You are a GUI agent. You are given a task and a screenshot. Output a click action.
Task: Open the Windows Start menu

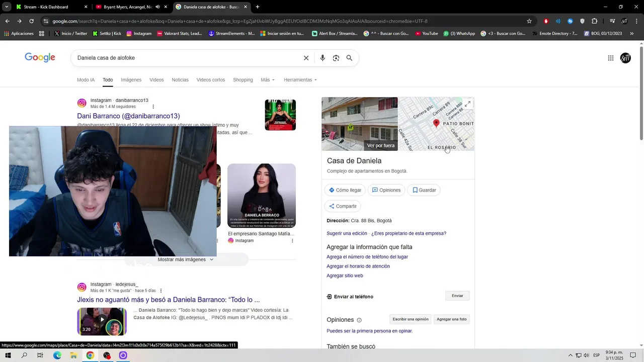click(8, 355)
